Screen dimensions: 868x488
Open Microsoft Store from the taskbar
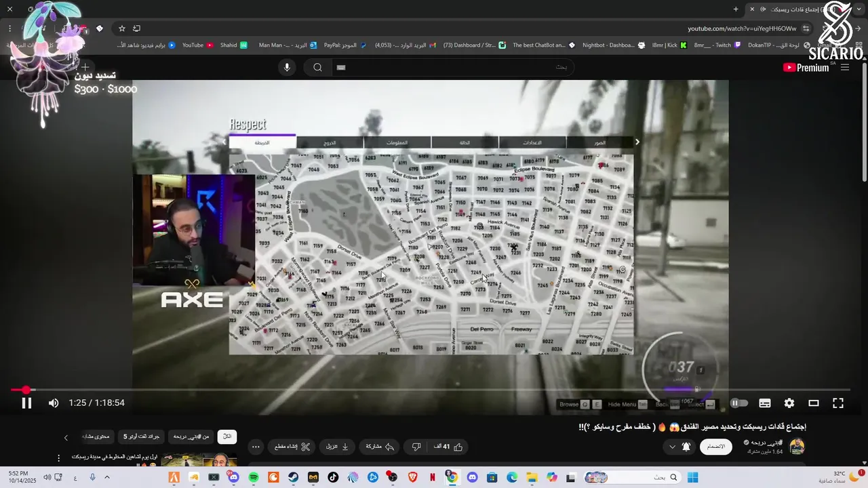point(492,477)
